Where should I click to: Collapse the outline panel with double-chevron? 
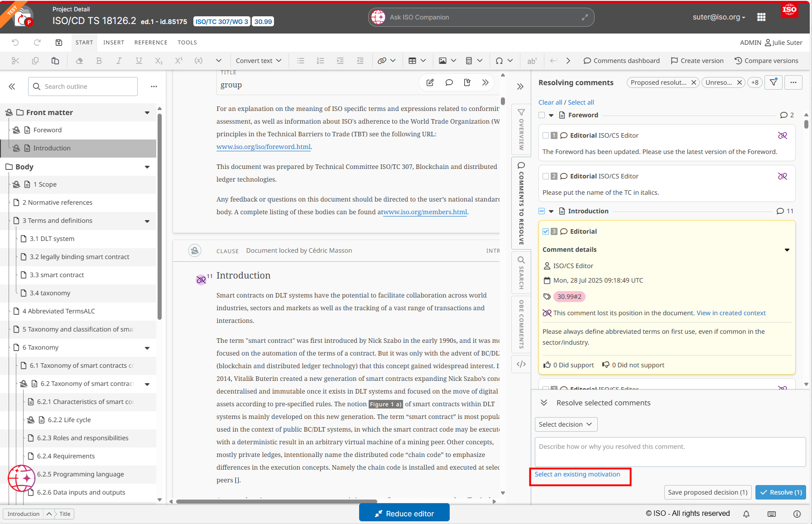[12, 87]
